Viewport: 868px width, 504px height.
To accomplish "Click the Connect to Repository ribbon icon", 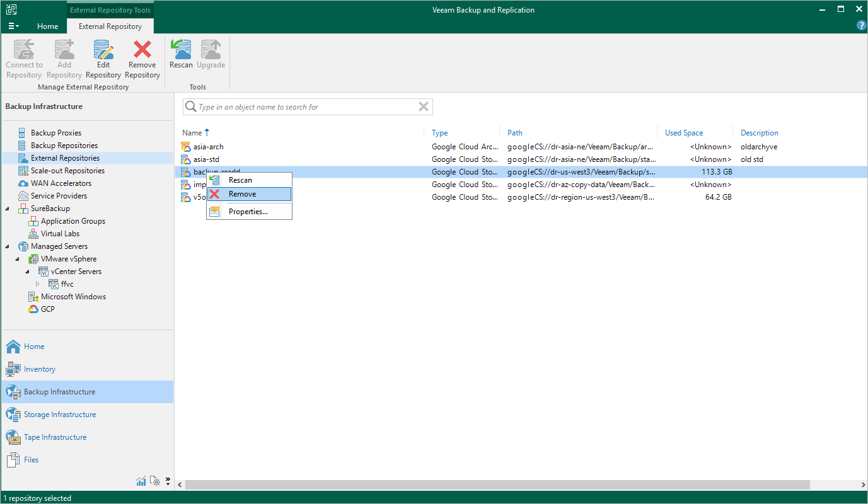I will point(24,49).
